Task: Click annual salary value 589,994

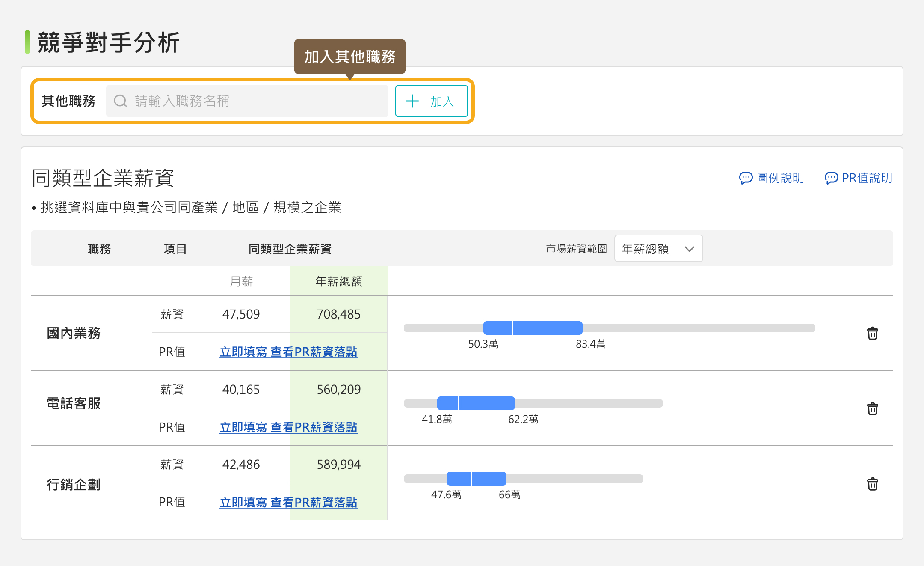Action: click(338, 465)
